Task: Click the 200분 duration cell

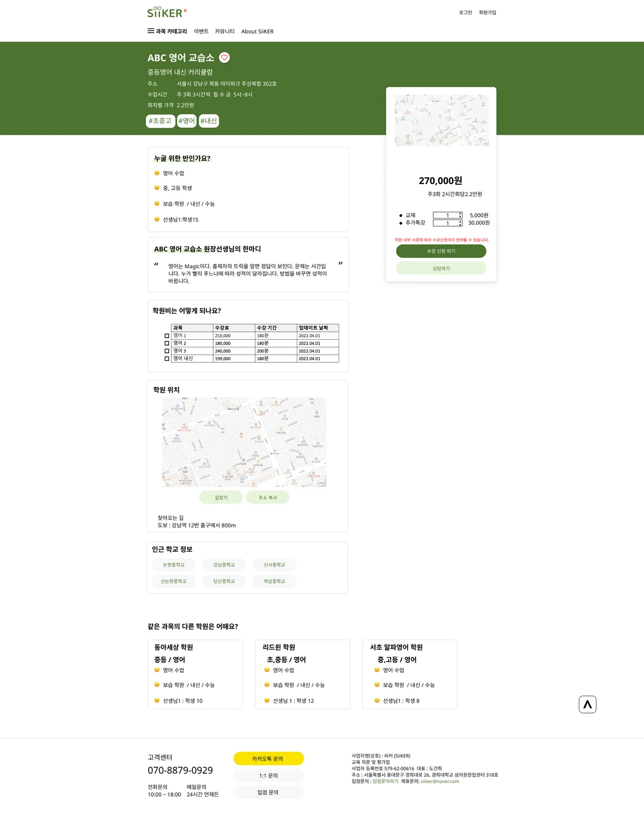Action: 276,351
